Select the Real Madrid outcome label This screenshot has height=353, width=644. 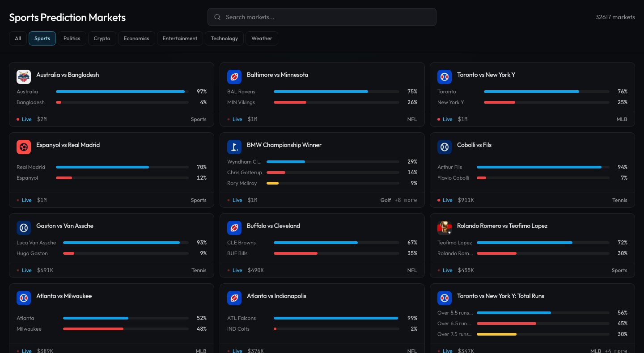31,167
